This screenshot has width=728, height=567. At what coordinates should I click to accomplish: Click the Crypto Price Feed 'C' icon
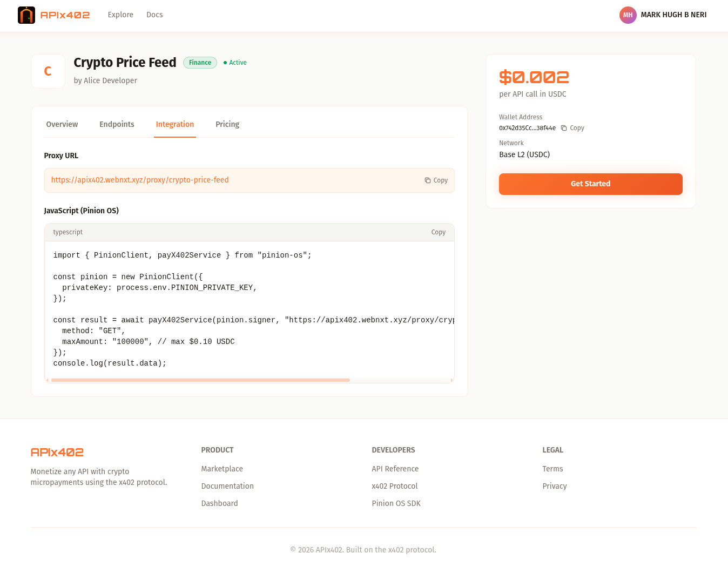(48, 71)
